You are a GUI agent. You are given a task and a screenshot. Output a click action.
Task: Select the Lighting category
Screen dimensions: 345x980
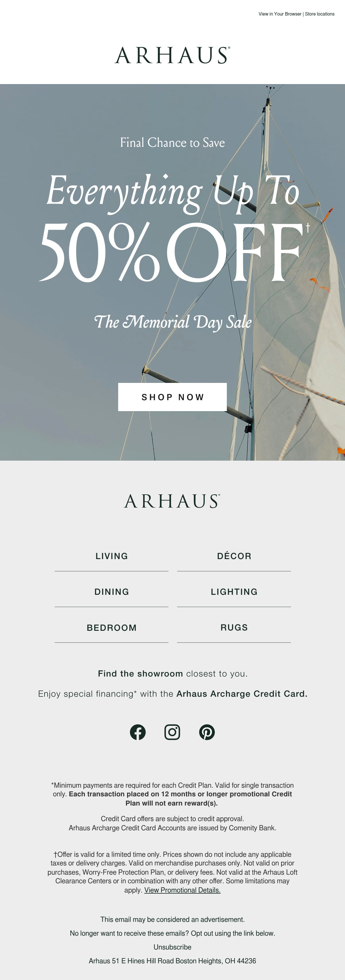tap(234, 592)
